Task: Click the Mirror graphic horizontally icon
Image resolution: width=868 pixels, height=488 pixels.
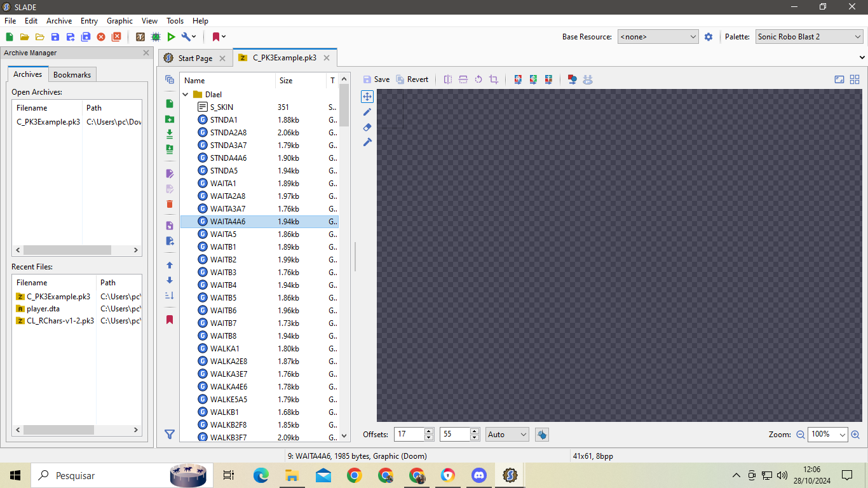Action: coord(448,79)
